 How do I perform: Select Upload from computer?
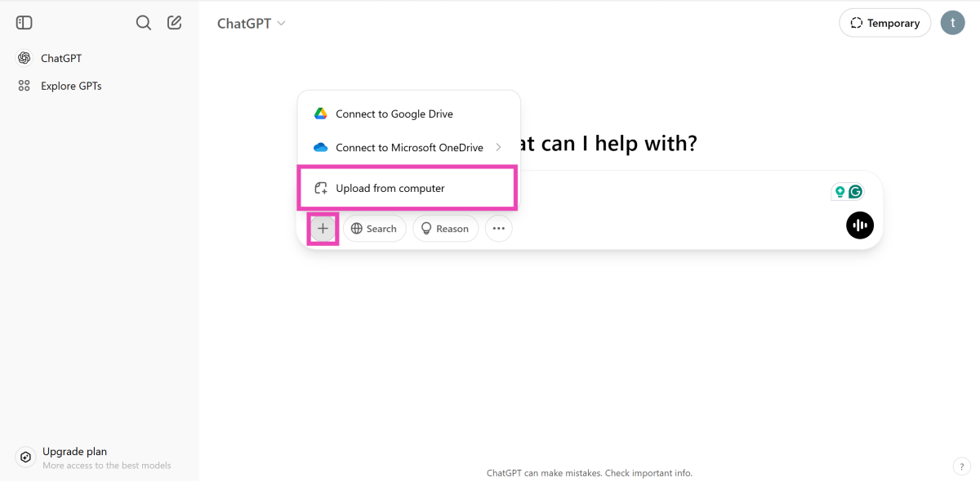[408, 188]
